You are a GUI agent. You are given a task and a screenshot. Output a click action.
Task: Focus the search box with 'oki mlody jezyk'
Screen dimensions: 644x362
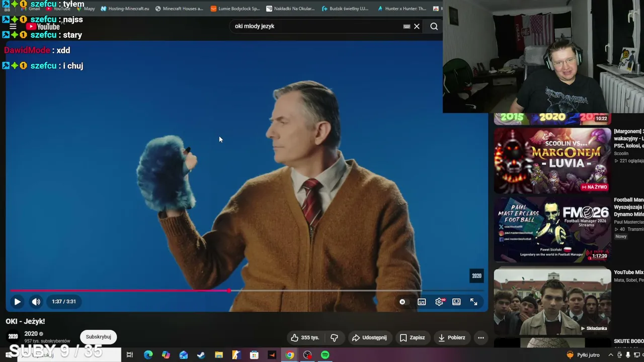317,26
